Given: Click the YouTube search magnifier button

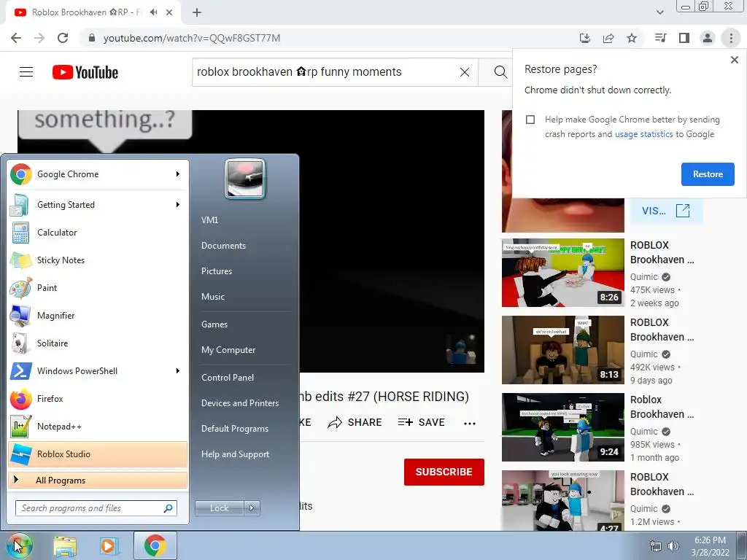Looking at the screenshot, I should (500, 72).
